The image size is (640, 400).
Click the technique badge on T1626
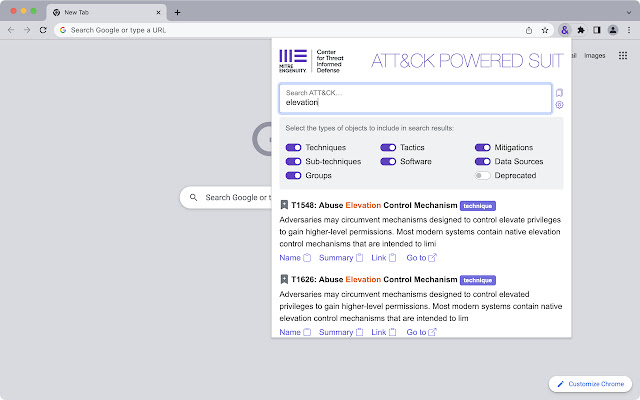[x=478, y=280]
